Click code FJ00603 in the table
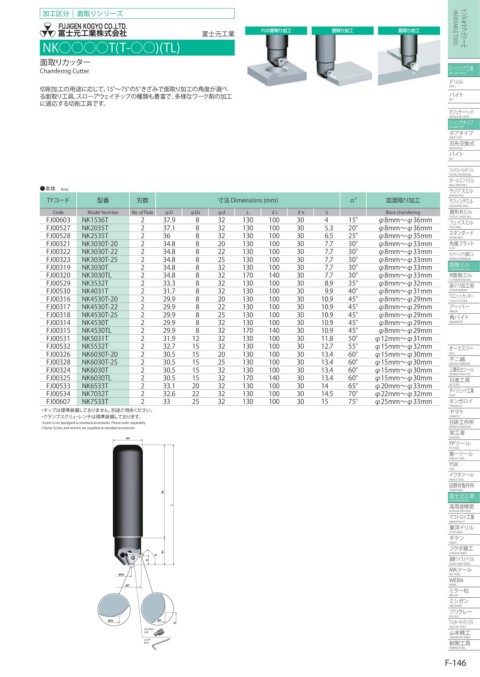The image size is (480, 677). coord(58,220)
